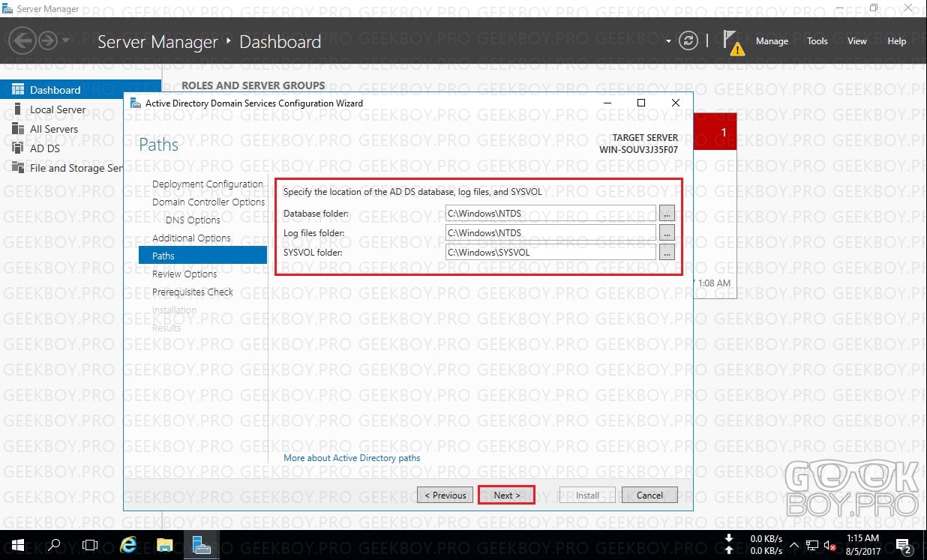Viewport: 927px width, 560px height.
Task: Open the Manage menu
Action: click(x=772, y=41)
